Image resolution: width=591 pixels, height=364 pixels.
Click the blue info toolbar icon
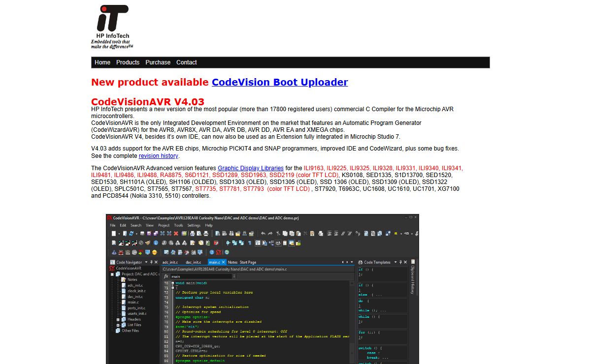(156, 243)
